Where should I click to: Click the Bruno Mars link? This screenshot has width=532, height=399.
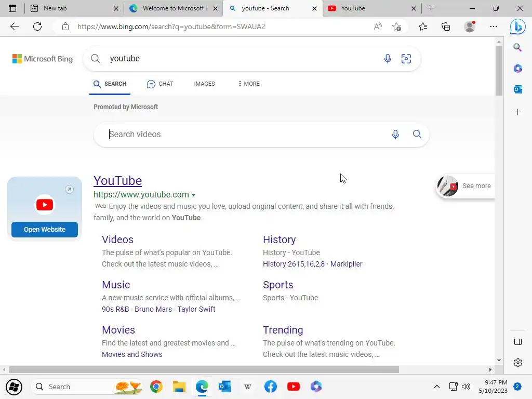[153, 309]
